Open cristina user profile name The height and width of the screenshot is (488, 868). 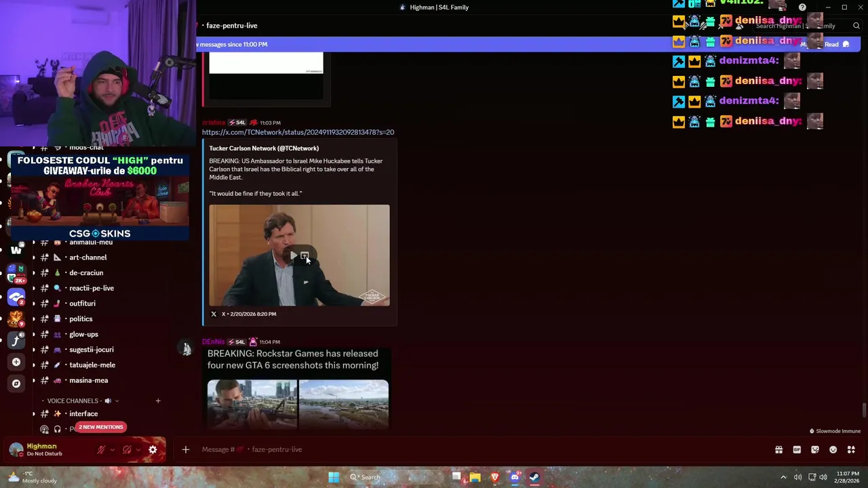click(213, 123)
